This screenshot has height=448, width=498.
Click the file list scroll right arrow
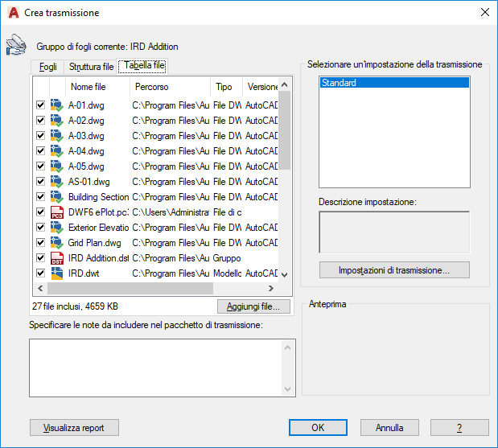click(271, 288)
